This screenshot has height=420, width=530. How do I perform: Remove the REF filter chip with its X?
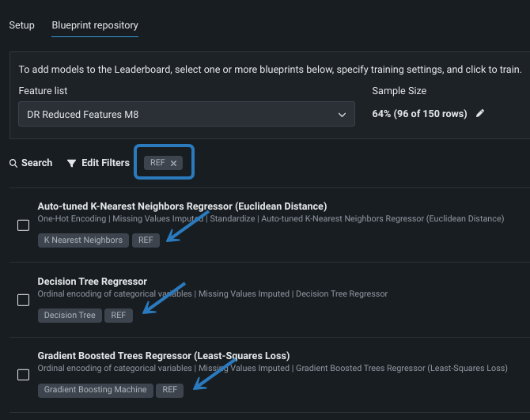pyautogui.click(x=174, y=163)
